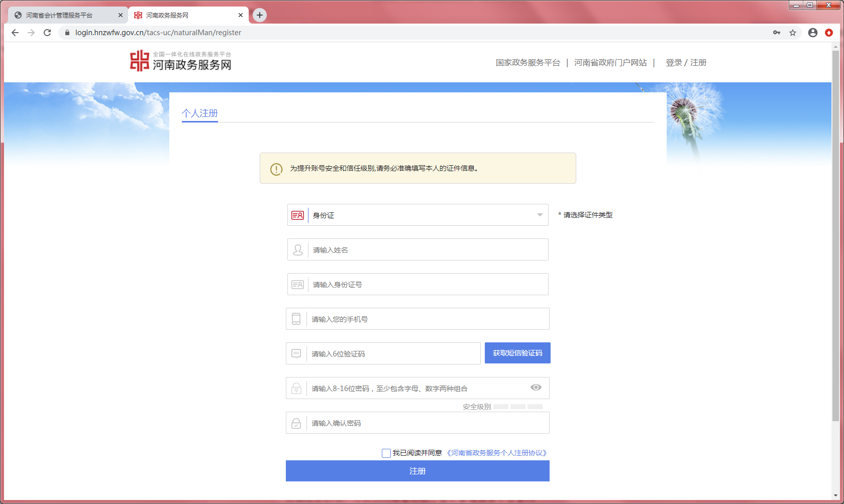Open the 身份证 certificate type dropdown
Screen dimensions: 844x504
540,215
